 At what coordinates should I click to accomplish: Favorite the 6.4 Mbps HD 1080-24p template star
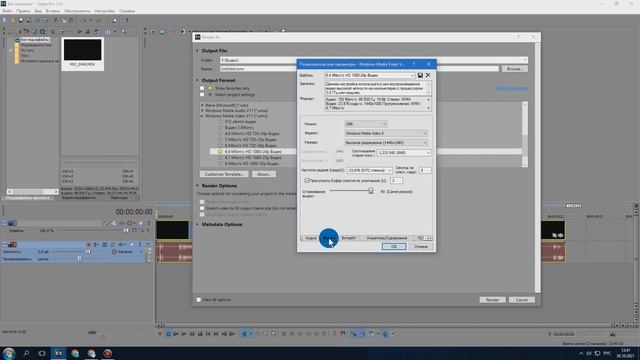[220, 151]
